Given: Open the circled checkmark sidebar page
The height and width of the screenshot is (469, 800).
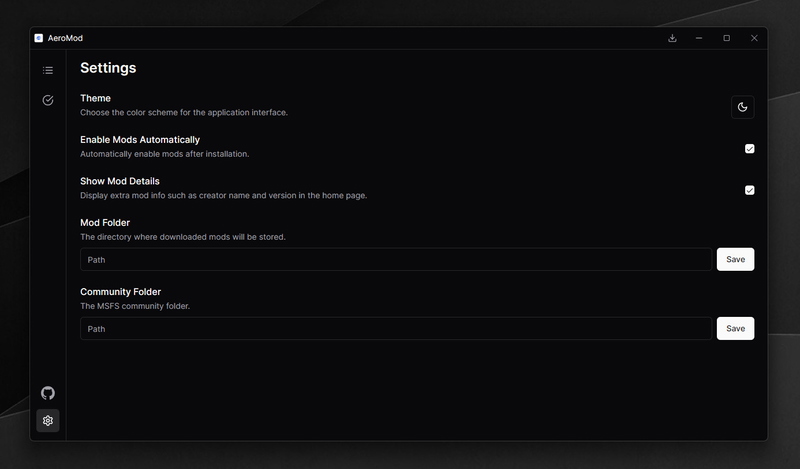Looking at the screenshot, I should pos(48,100).
